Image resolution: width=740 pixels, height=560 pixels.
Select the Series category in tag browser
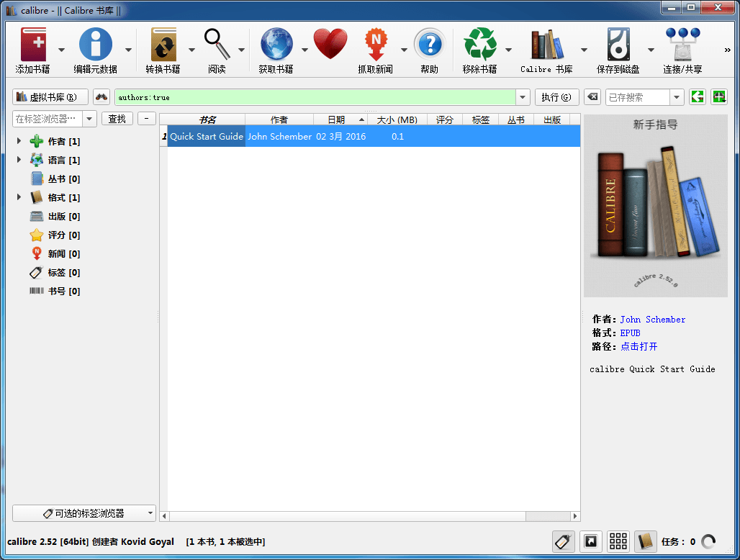55,179
